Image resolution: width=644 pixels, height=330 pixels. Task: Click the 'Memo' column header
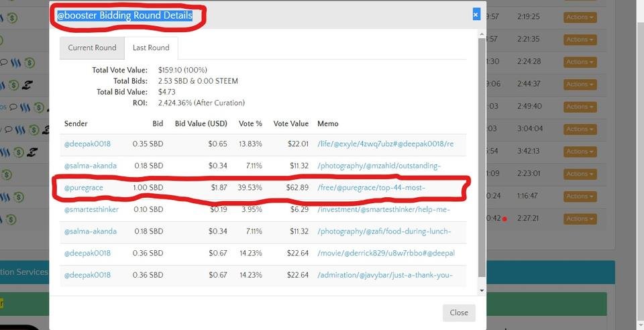[x=328, y=123]
